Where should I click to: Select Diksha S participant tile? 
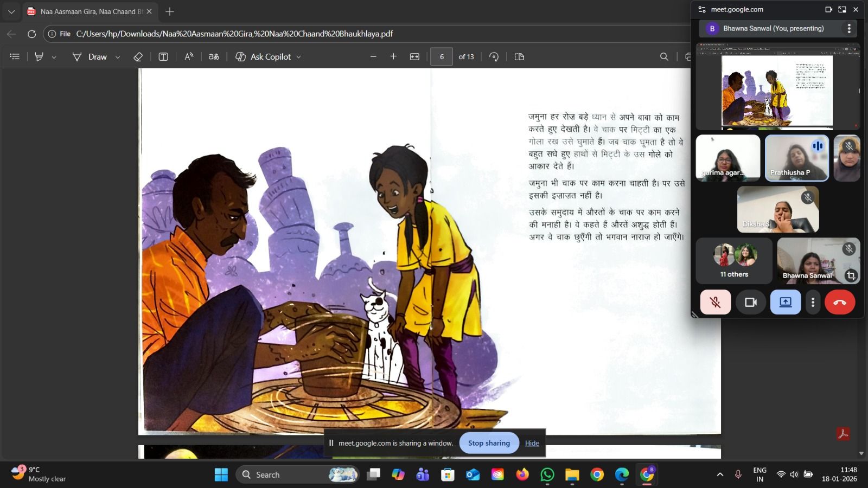click(x=778, y=209)
